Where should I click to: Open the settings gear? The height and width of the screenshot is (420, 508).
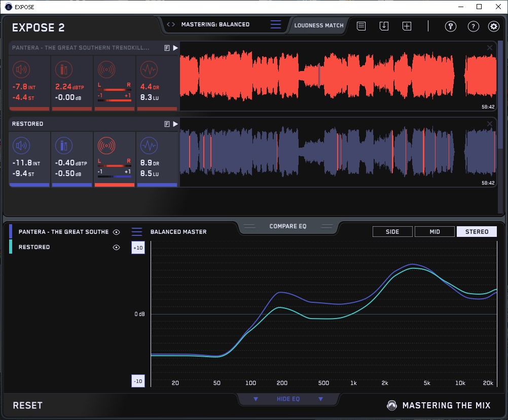click(x=493, y=26)
